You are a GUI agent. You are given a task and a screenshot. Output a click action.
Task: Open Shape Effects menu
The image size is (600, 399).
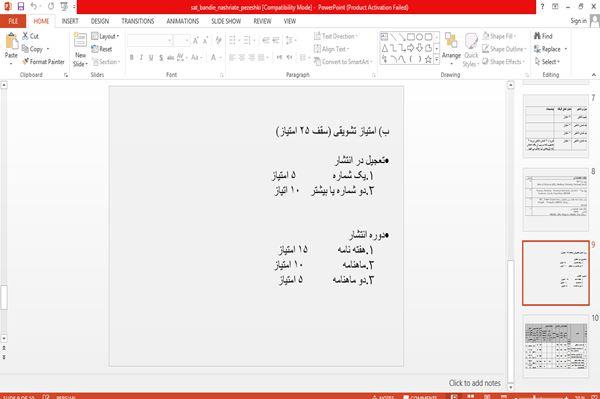pyautogui.click(x=504, y=62)
